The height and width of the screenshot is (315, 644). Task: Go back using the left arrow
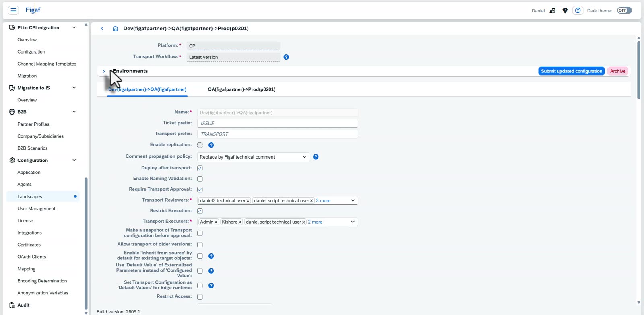pos(102,29)
